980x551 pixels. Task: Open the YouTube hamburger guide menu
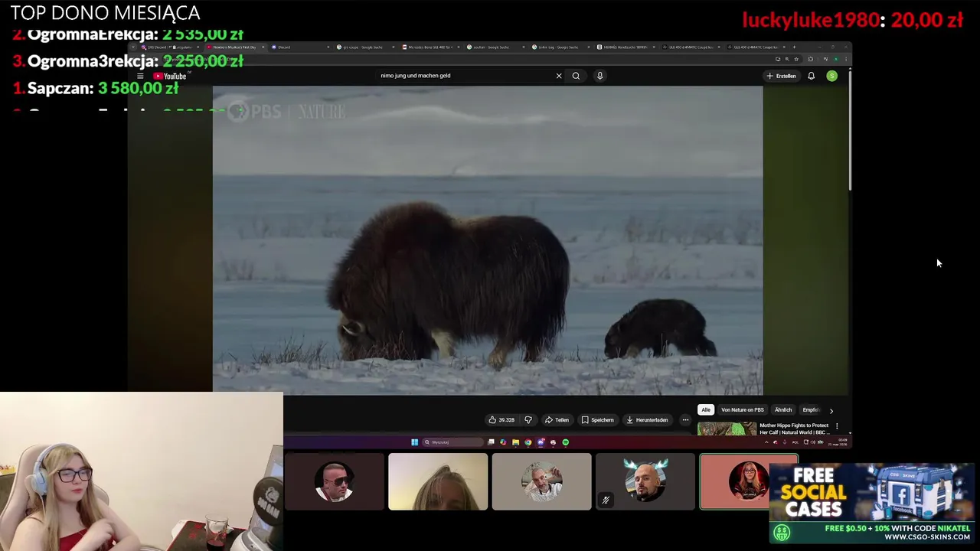click(140, 76)
